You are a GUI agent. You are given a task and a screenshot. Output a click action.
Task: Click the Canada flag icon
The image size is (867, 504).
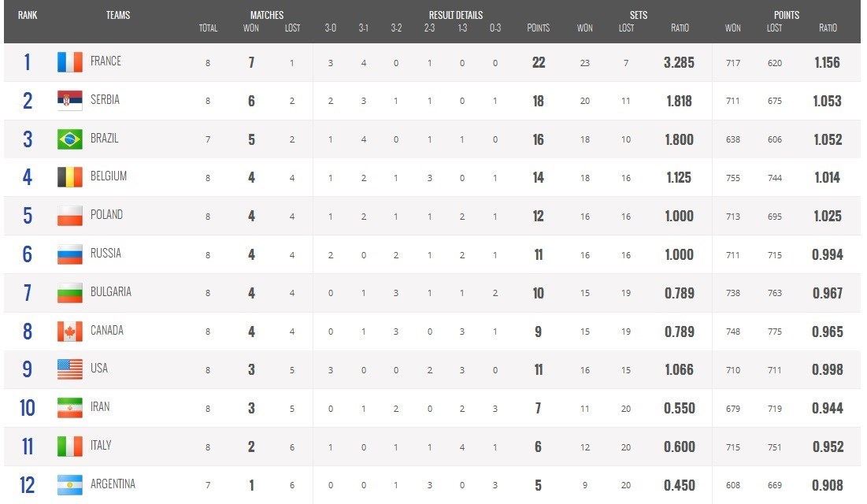69,332
